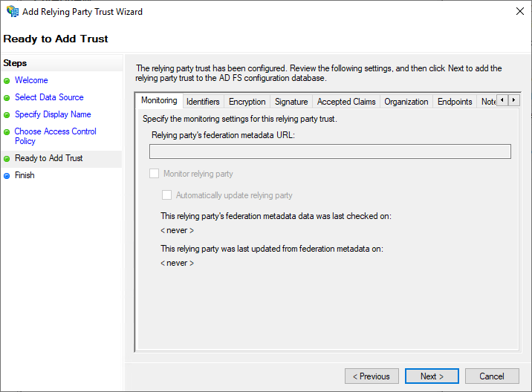This screenshot has width=532, height=392.
Task: Switch to the Signature tab
Action: 291,102
